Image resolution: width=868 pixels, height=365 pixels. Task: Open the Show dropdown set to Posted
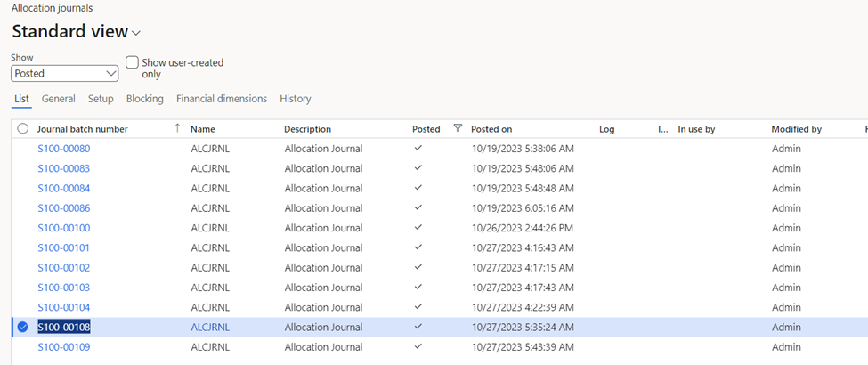pyautogui.click(x=65, y=73)
